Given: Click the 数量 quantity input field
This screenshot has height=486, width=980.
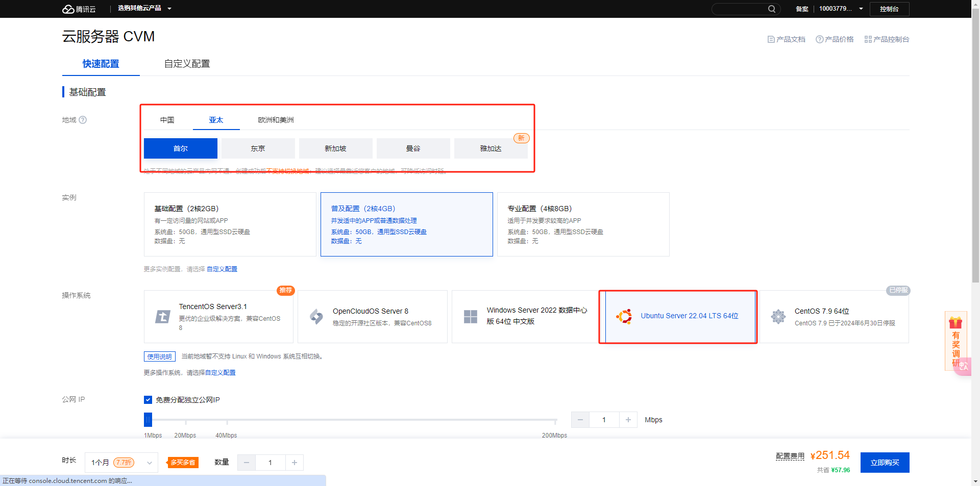Looking at the screenshot, I should point(271,463).
